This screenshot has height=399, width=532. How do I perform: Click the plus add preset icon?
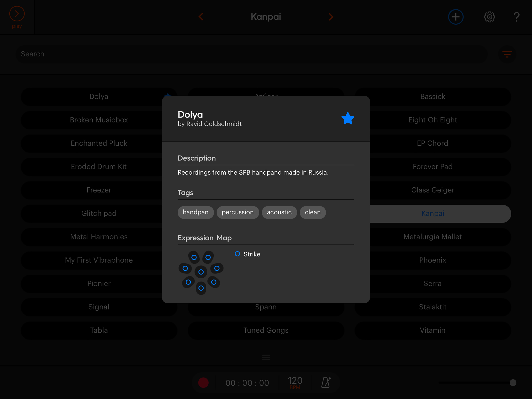[455, 17]
